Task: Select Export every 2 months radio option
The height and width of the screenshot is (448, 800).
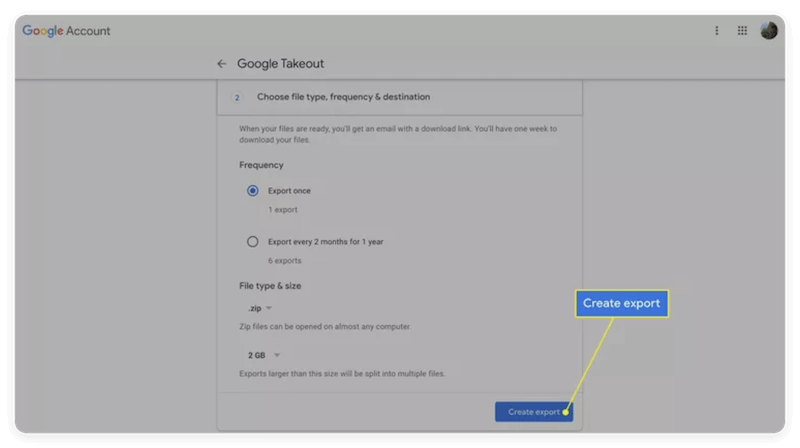Action: point(253,242)
